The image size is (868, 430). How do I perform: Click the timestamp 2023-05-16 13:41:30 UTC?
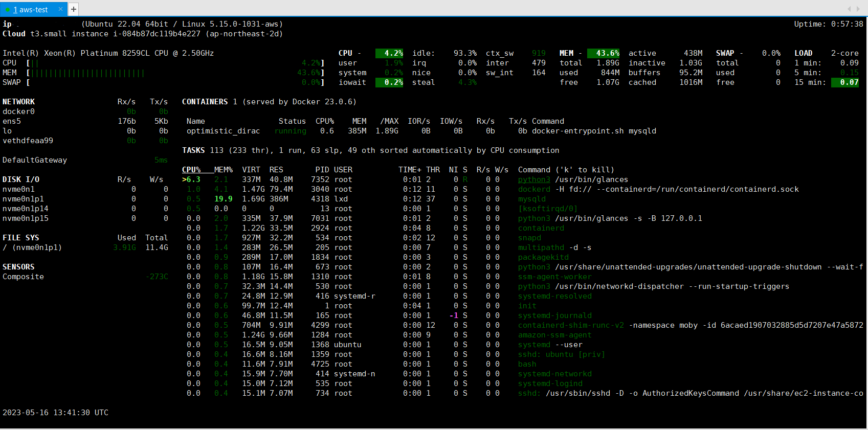(x=55, y=413)
